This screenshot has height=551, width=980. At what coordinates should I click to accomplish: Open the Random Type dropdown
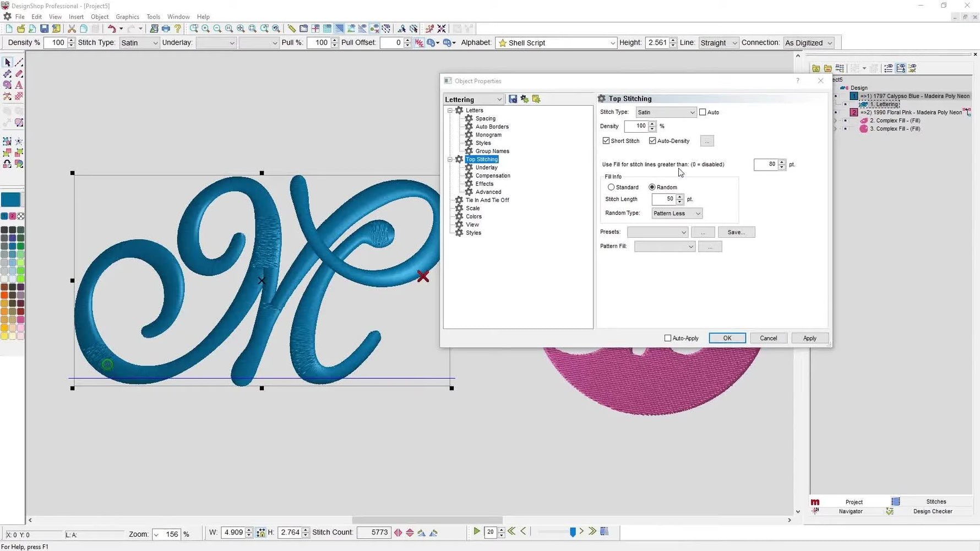pos(698,213)
